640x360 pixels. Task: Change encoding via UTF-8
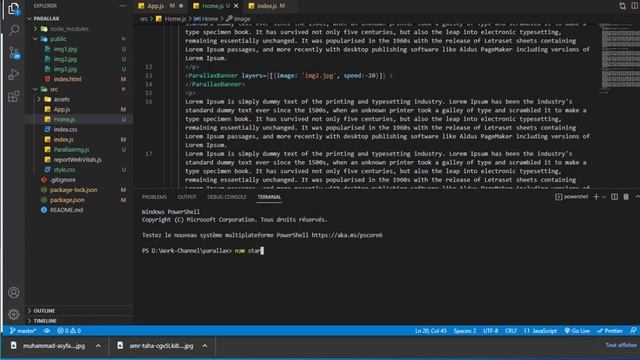491,331
